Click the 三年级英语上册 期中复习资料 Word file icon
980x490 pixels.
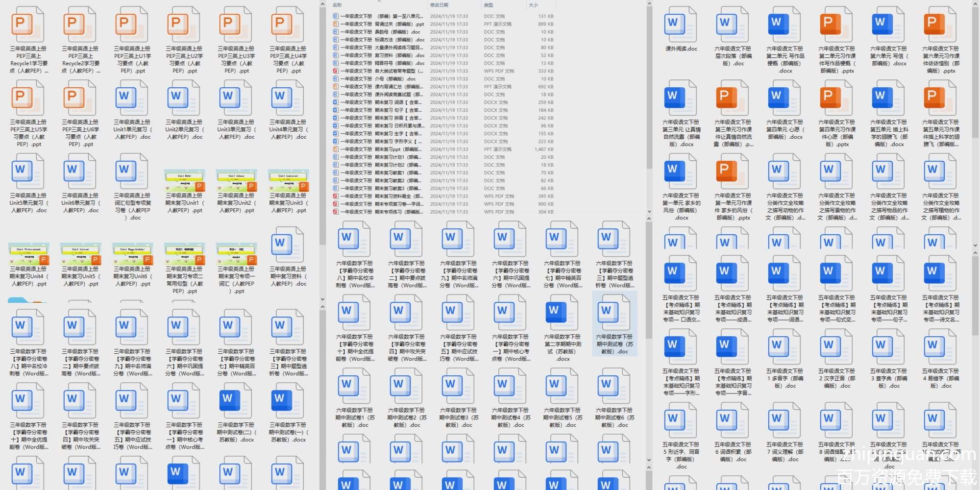288,245
